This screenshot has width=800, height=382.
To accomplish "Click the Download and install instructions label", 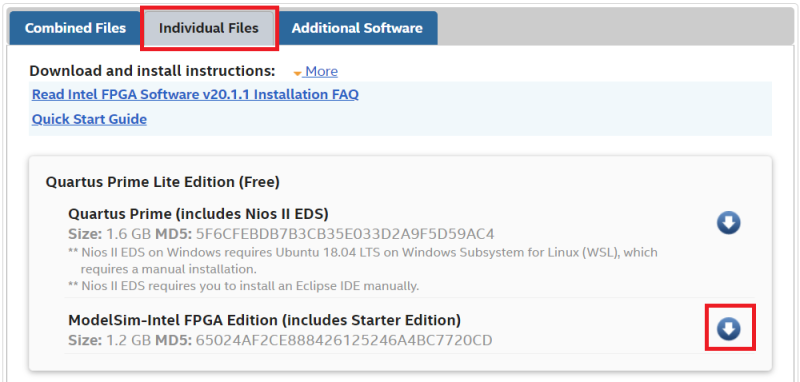I will 152,71.
